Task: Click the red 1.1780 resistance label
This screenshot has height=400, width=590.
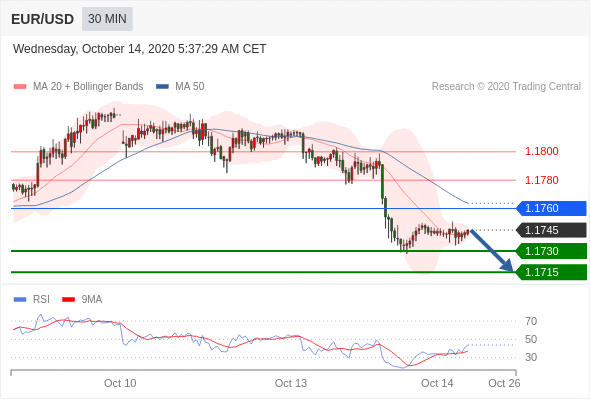Action: pos(541,180)
